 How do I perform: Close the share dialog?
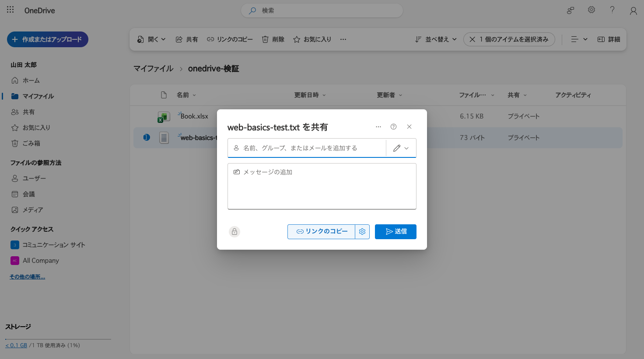[409, 127]
